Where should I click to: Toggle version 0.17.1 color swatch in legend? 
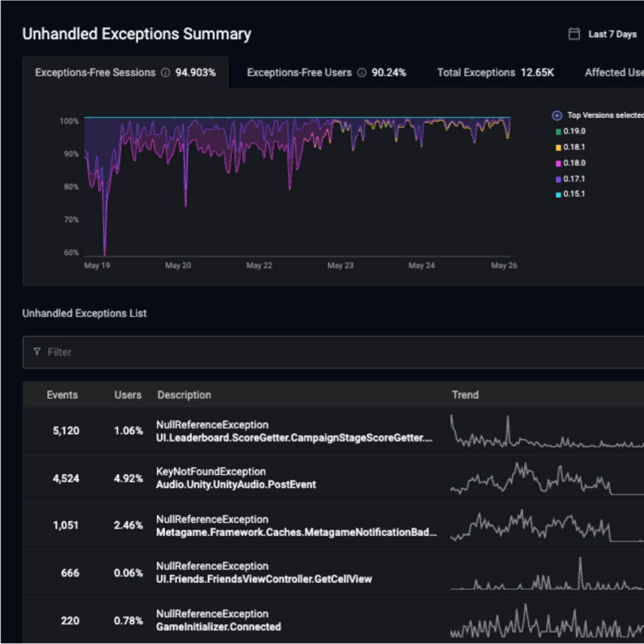pos(558,178)
